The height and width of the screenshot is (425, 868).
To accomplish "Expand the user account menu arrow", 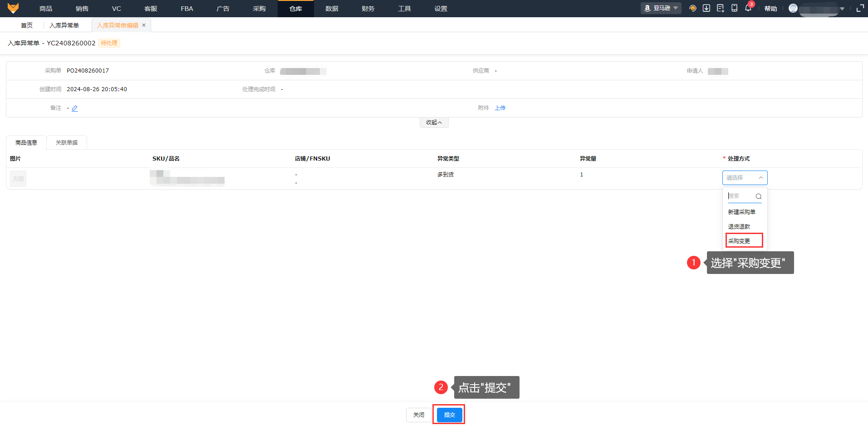I will 842,9.
